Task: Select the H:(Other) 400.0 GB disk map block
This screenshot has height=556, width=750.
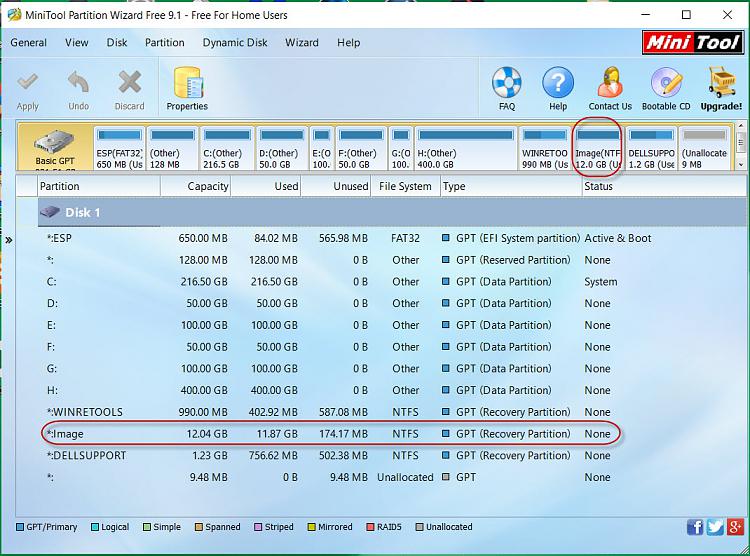Action: [465, 148]
